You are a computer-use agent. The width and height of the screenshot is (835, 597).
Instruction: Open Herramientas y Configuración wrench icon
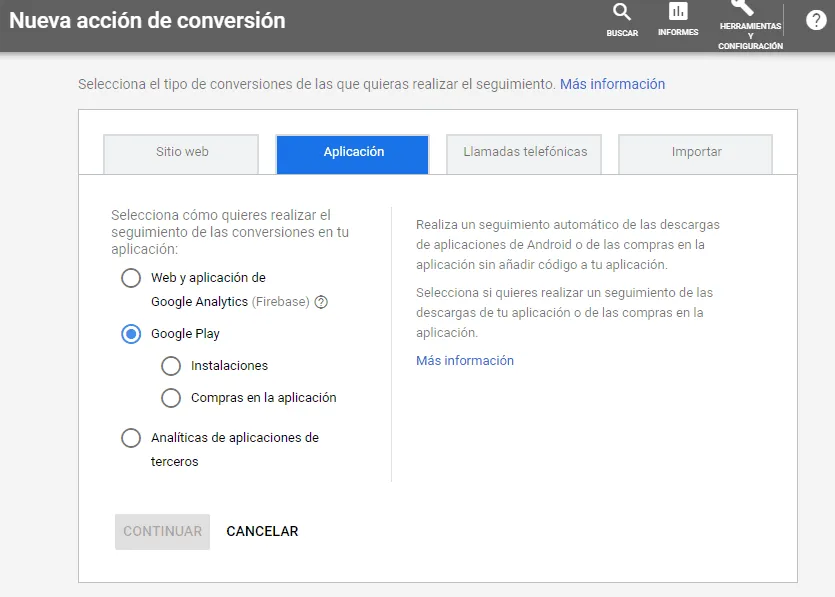(742, 7)
